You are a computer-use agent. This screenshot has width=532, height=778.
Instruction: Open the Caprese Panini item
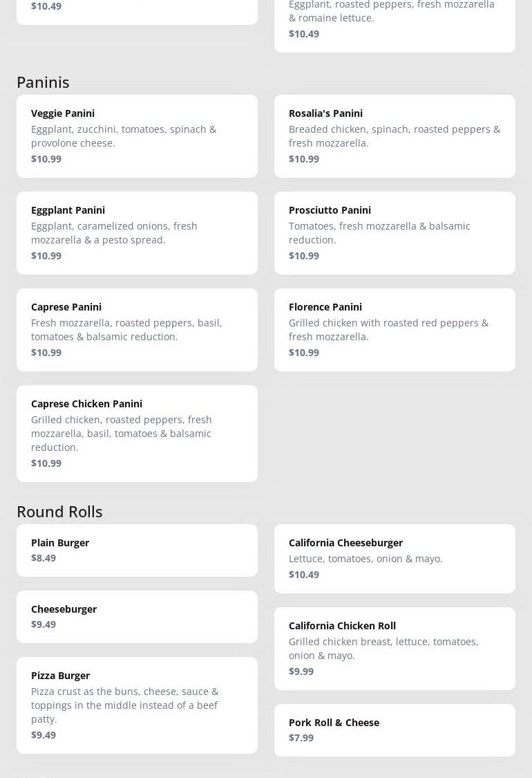tap(137, 329)
